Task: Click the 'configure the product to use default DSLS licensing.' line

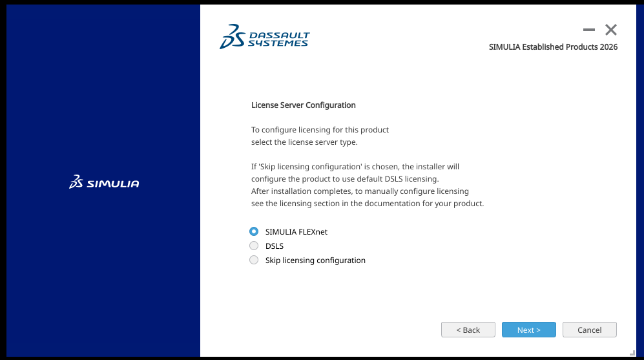Action: click(x=345, y=179)
